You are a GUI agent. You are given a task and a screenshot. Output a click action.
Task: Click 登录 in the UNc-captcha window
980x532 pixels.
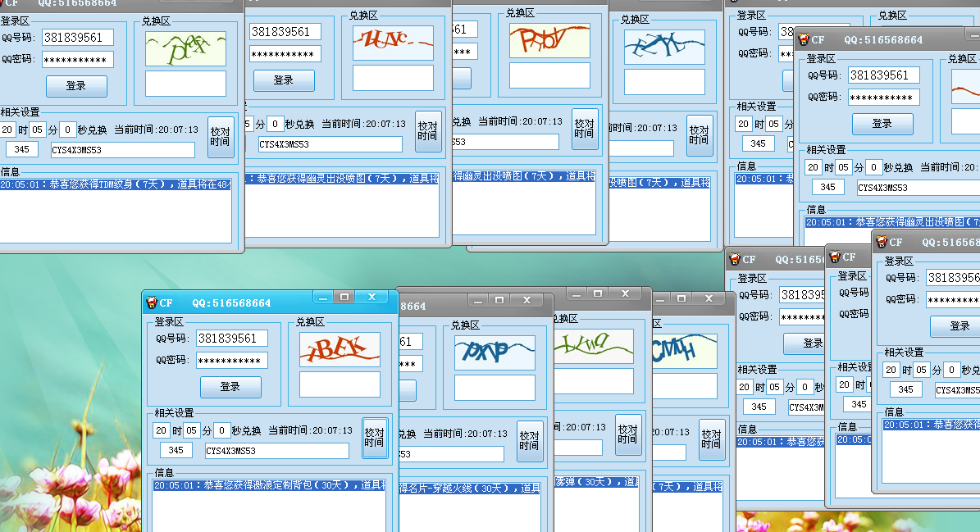284,80
